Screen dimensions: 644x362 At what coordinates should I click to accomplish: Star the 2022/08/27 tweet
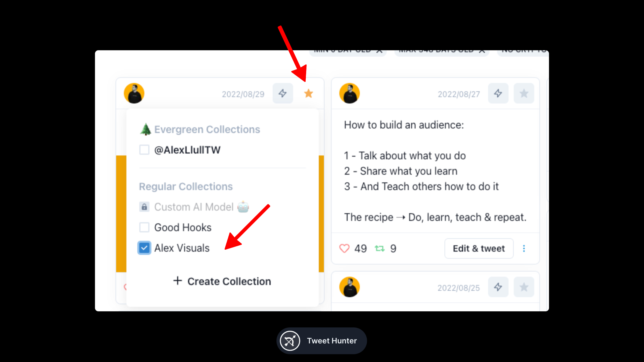[524, 94]
